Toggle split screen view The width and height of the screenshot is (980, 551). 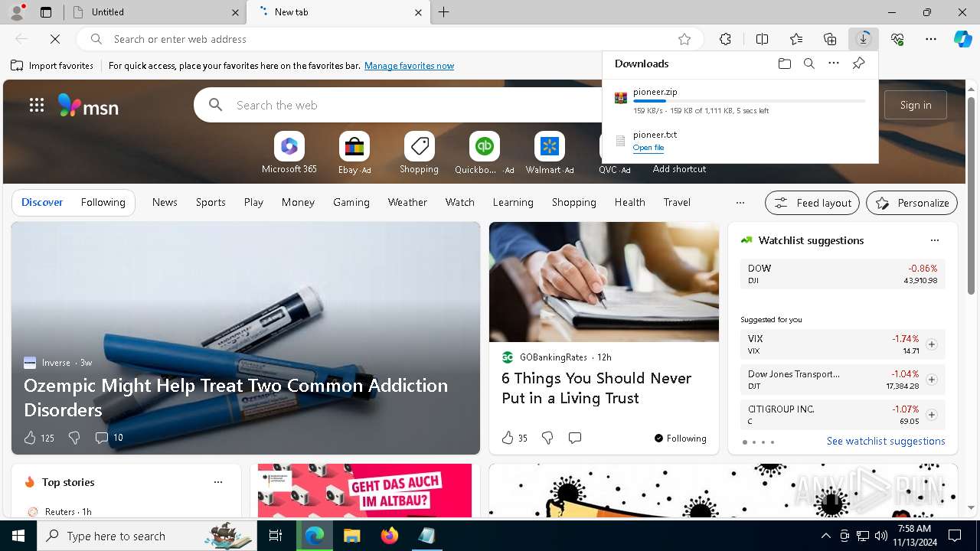point(762,39)
